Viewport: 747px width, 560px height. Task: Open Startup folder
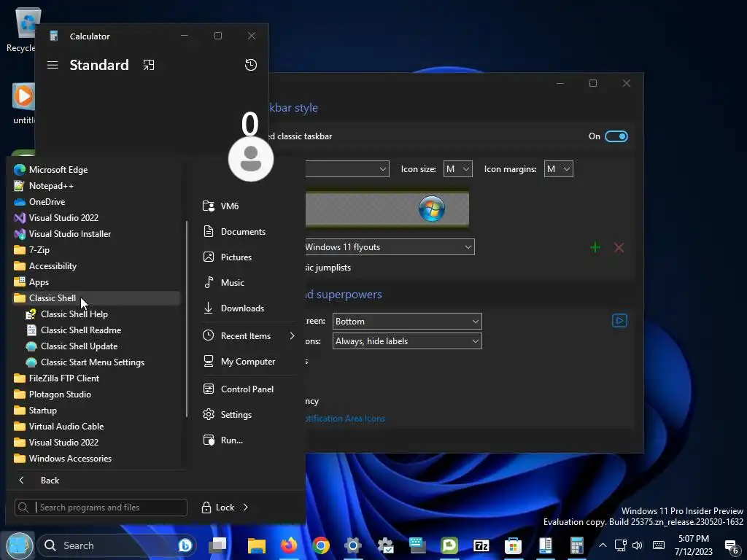(36, 411)
